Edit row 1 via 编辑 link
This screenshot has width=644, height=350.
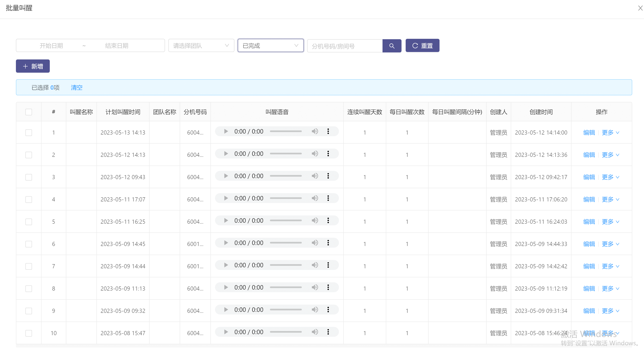[x=589, y=133]
